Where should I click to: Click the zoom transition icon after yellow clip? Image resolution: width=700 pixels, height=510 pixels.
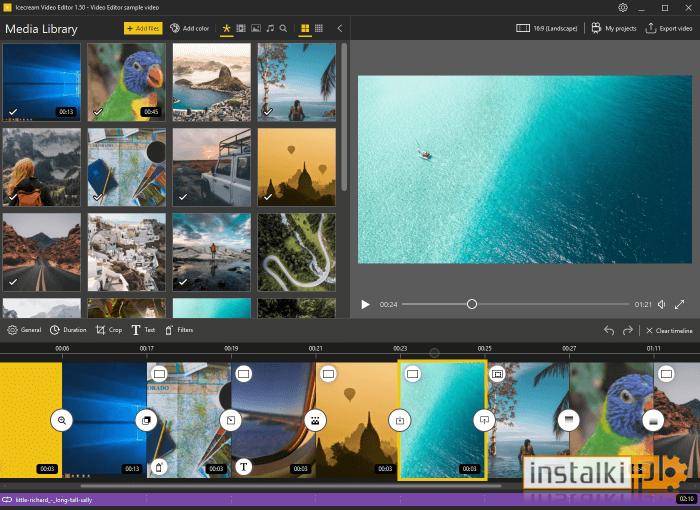[62, 420]
